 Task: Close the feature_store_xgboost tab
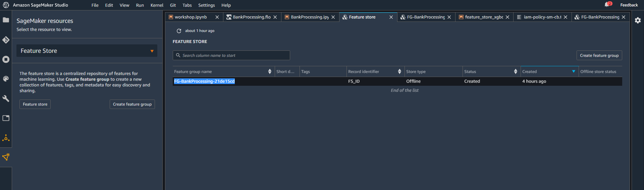(x=507, y=17)
